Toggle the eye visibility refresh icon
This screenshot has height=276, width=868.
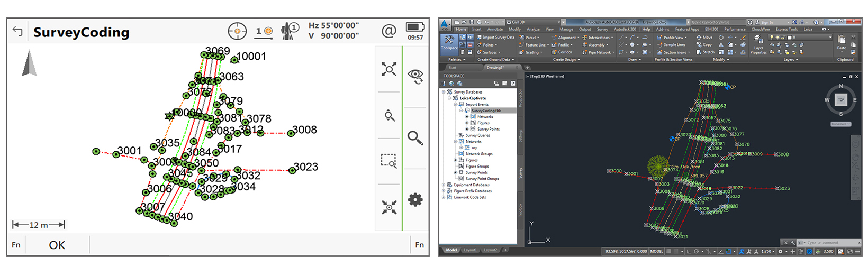pyautogui.click(x=415, y=76)
